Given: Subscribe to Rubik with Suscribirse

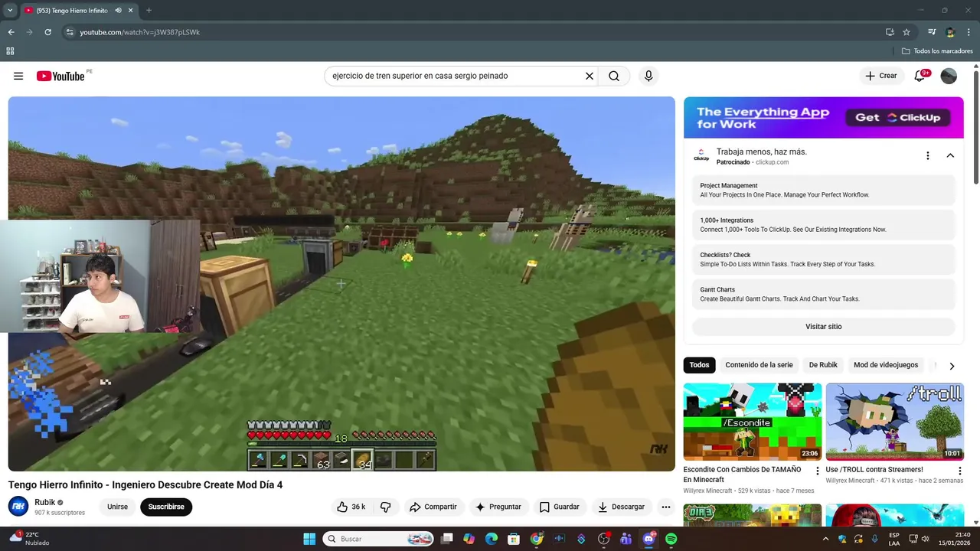Looking at the screenshot, I should [x=166, y=507].
